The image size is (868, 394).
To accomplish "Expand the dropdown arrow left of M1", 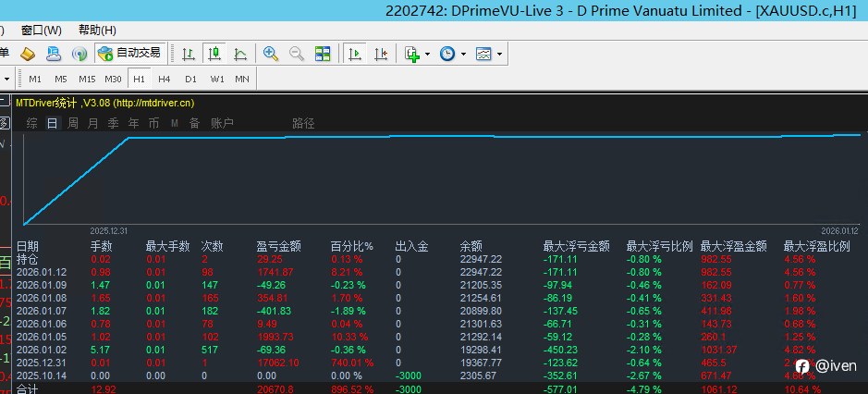I will point(7,80).
